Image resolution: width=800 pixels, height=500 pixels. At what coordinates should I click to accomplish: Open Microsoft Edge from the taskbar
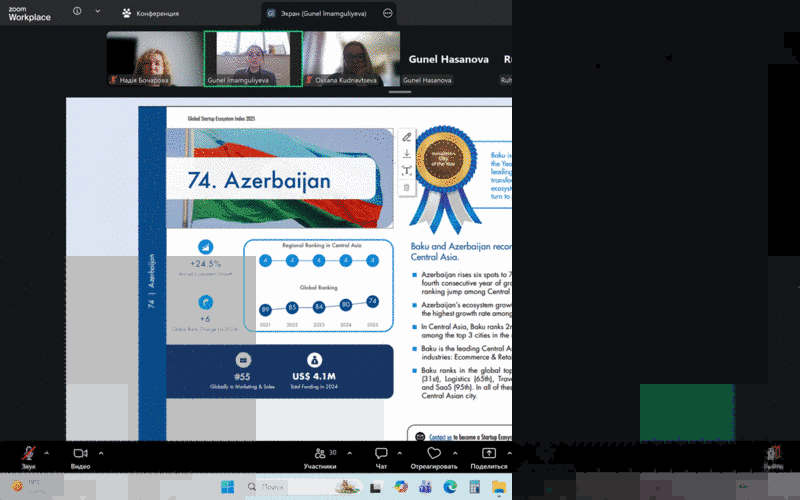click(x=450, y=486)
